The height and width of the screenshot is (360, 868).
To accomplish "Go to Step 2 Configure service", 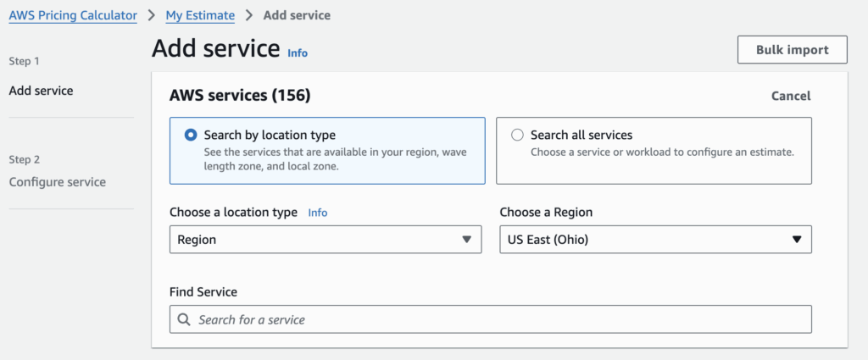I will pos(57,182).
